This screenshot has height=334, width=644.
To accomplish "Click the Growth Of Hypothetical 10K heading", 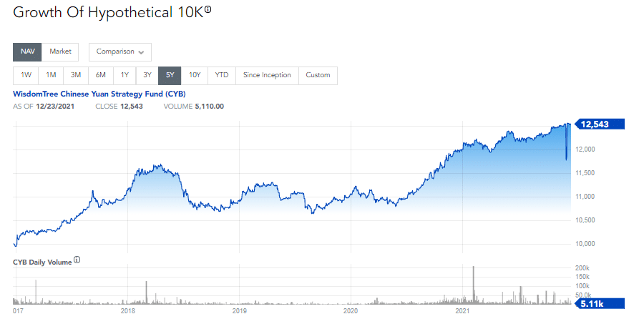I will coord(109,12).
